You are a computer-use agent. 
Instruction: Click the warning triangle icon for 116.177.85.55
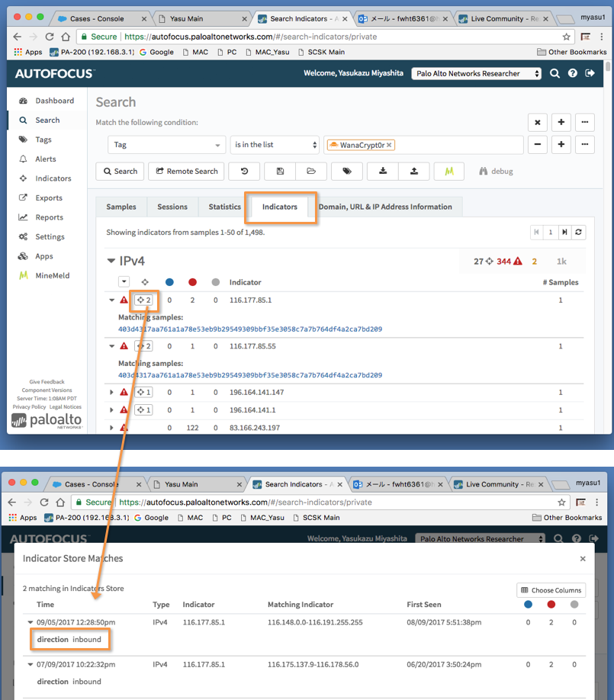coord(124,346)
